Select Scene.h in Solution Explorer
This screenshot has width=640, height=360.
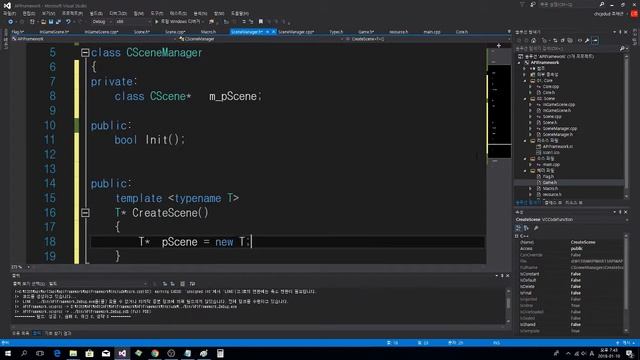(x=549, y=122)
